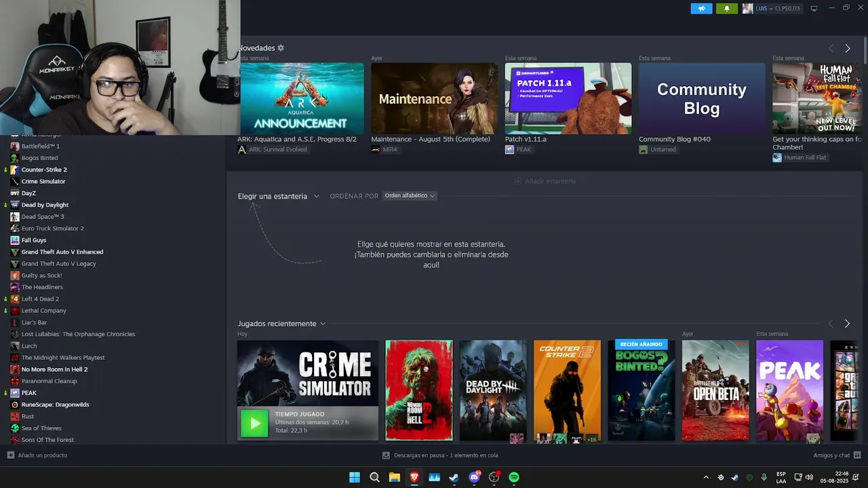Image resolution: width=868 pixels, height=488 pixels.
Task: Select Liar's Bar in library list
Action: point(34,322)
